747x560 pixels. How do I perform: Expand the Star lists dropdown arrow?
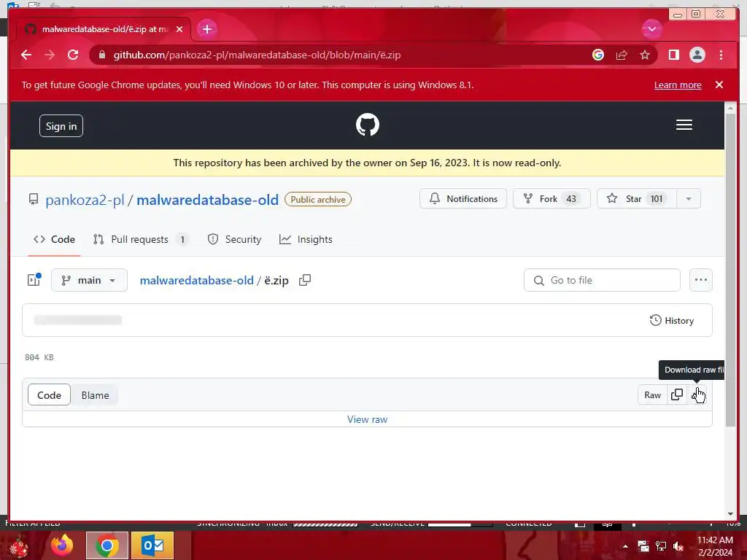click(x=689, y=198)
